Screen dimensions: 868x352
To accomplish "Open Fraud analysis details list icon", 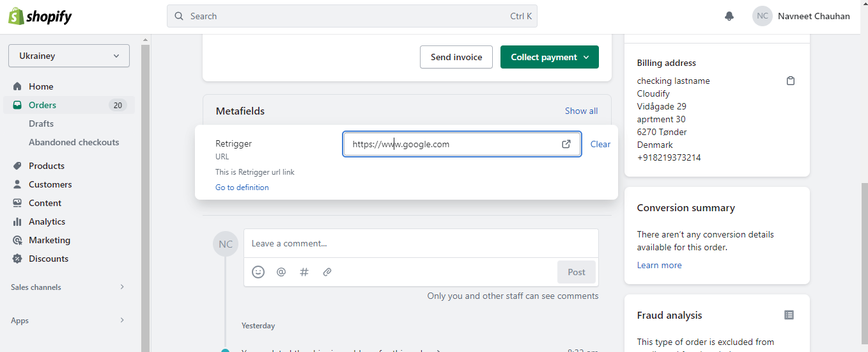I will (789, 315).
